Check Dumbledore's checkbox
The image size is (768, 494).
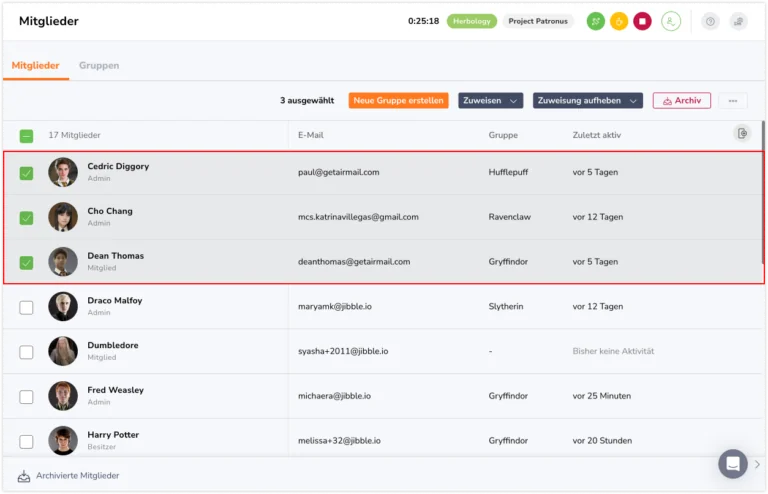(x=26, y=352)
